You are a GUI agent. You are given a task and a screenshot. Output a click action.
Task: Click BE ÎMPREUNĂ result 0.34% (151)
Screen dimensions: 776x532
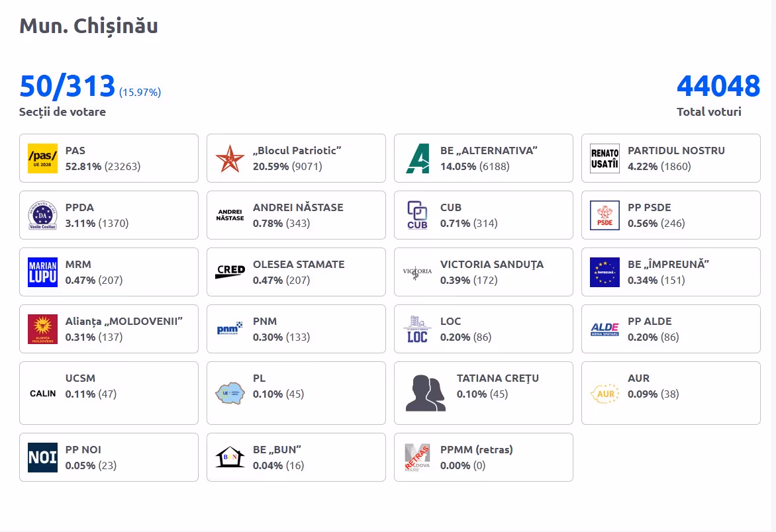point(657,281)
